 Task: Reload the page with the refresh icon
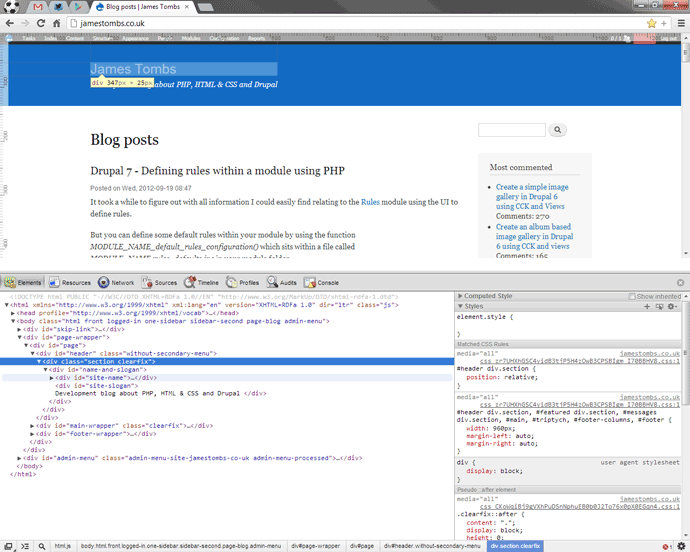(x=40, y=23)
